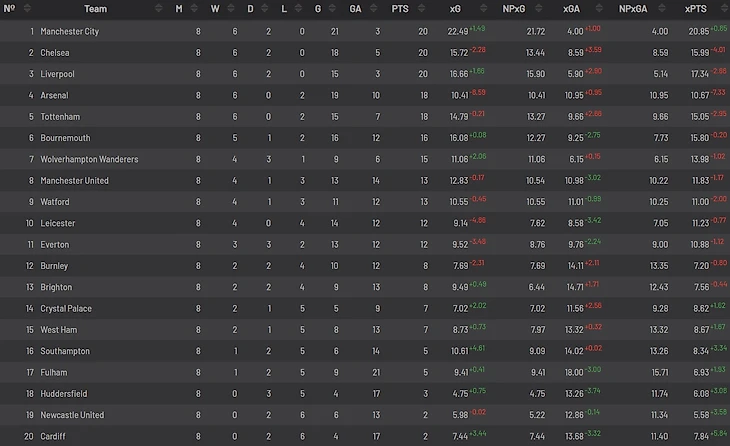Sort by xG column header
730x446 pixels.
[457, 9]
